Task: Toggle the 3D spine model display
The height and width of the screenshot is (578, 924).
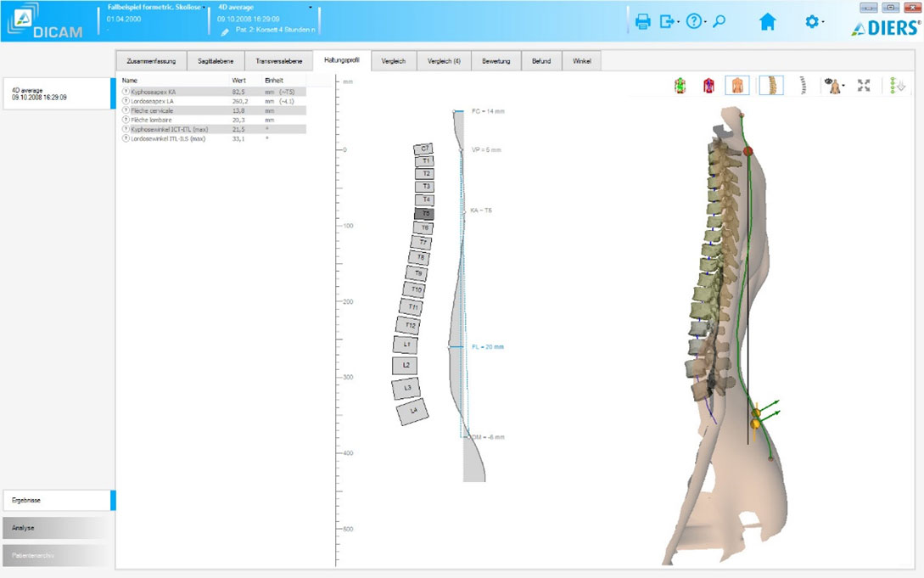Action: click(770, 86)
